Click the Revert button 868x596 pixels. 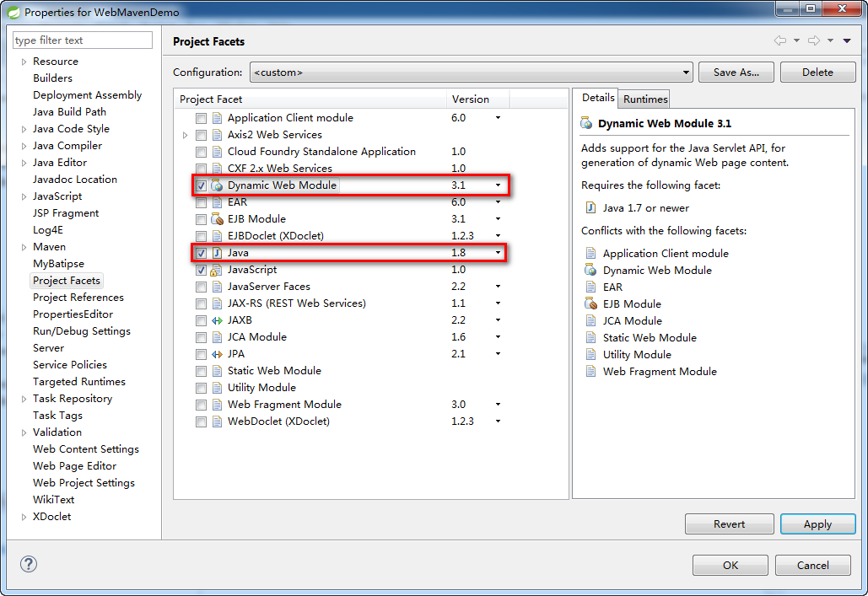pyautogui.click(x=729, y=524)
